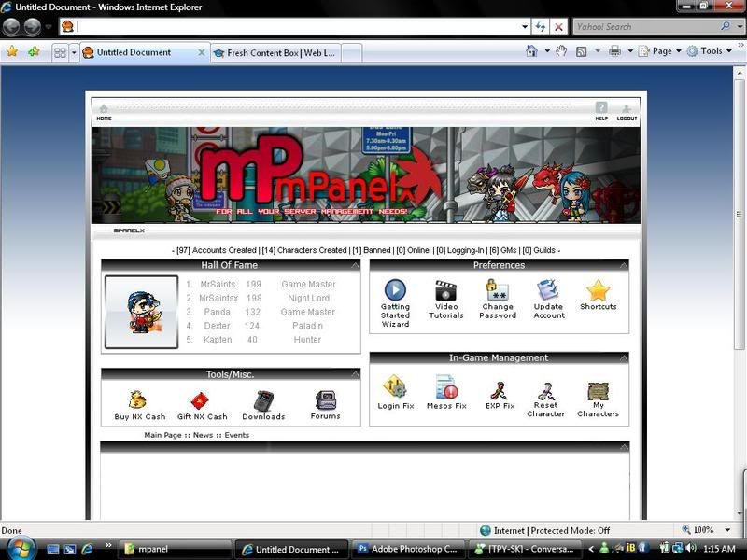Switch to the Untitled Document tab
Screen dimensions: 747x560
[143, 52]
